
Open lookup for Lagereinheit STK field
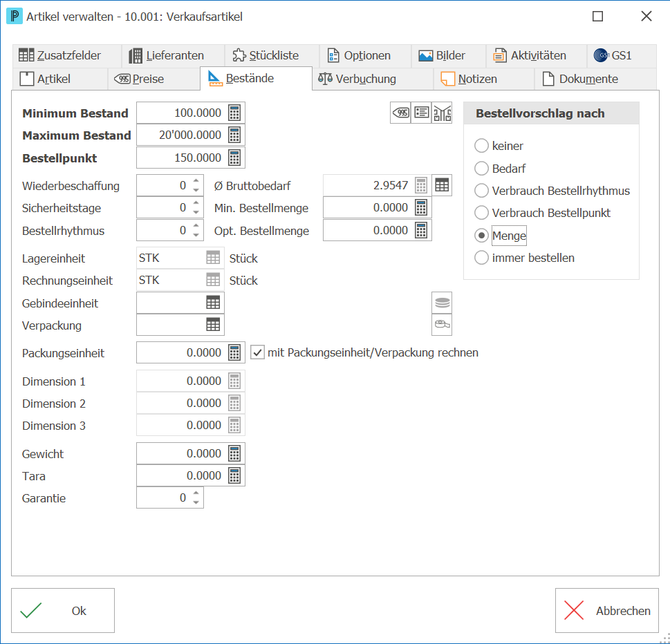213,258
